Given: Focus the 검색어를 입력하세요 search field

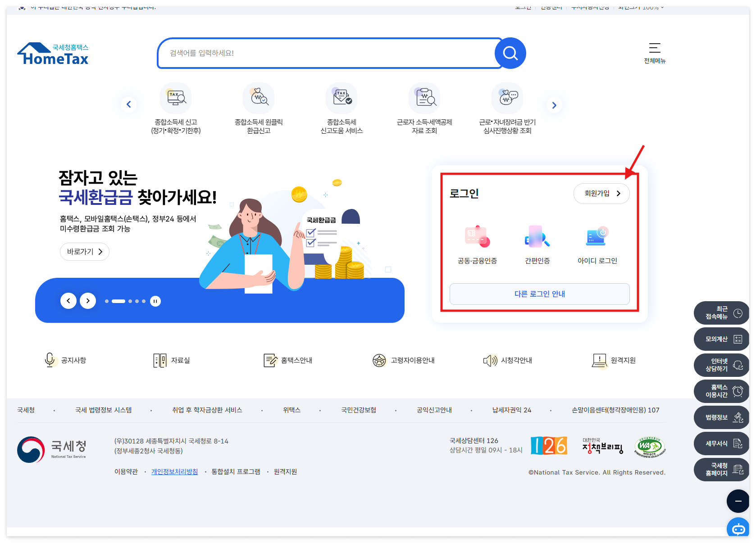Looking at the screenshot, I should tap(329, 53).
